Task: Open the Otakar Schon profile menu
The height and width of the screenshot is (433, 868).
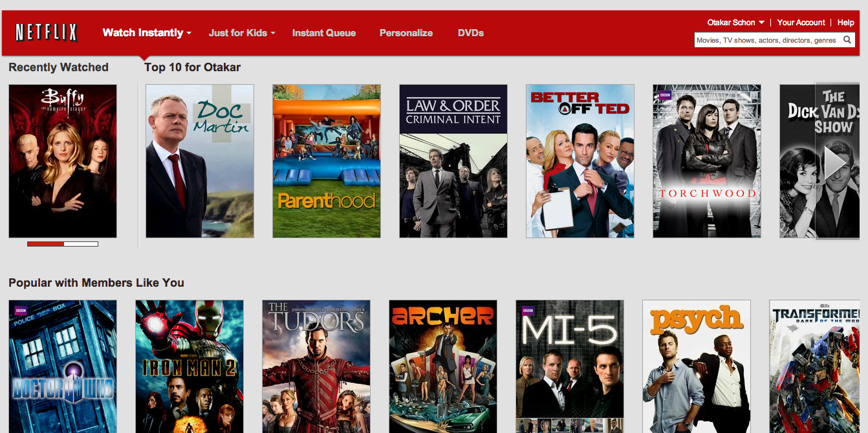Action: tap(735, 23)
